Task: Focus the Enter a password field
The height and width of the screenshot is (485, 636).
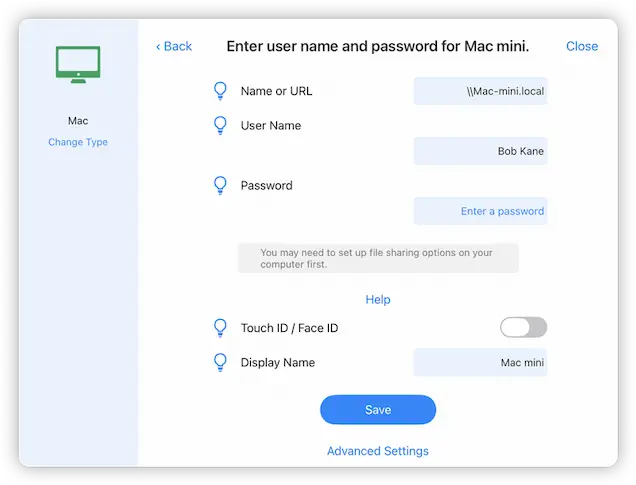Action: pyautogui.click(x=481, y=211)
